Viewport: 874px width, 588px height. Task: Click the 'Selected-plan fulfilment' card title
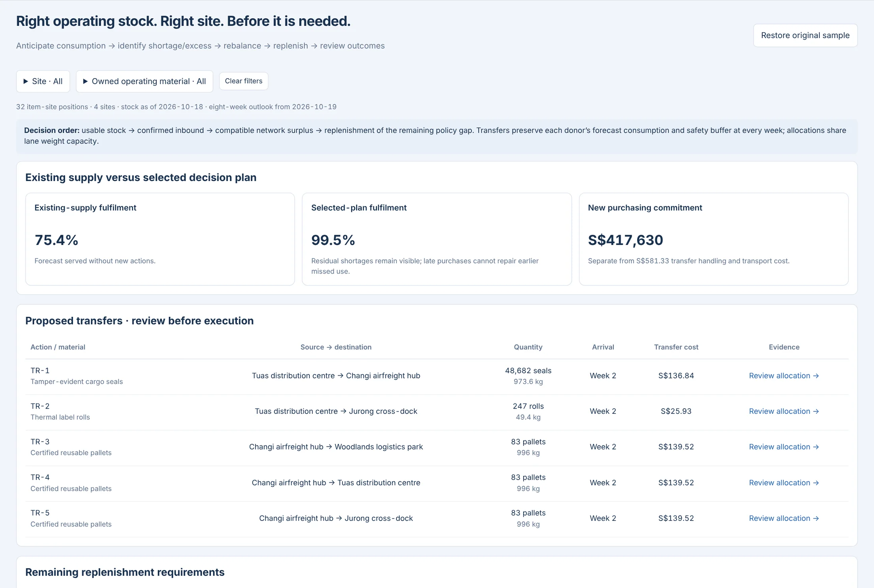pos(359,208)
